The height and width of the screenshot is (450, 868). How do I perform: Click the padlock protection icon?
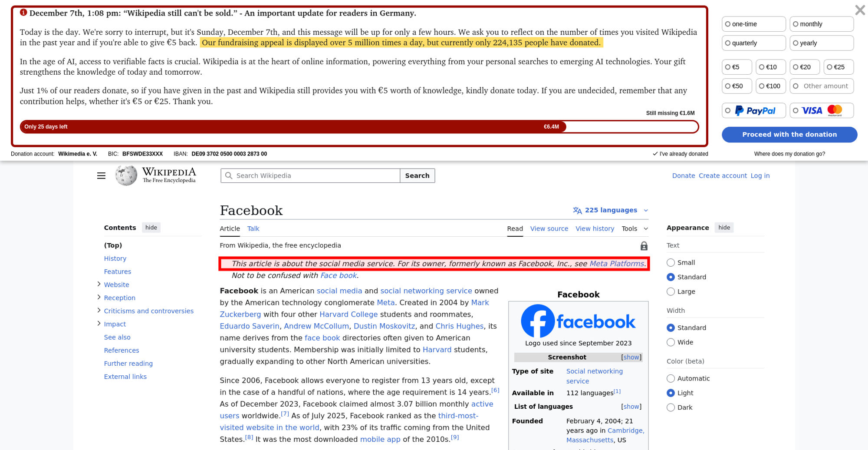tap(644, 246)
